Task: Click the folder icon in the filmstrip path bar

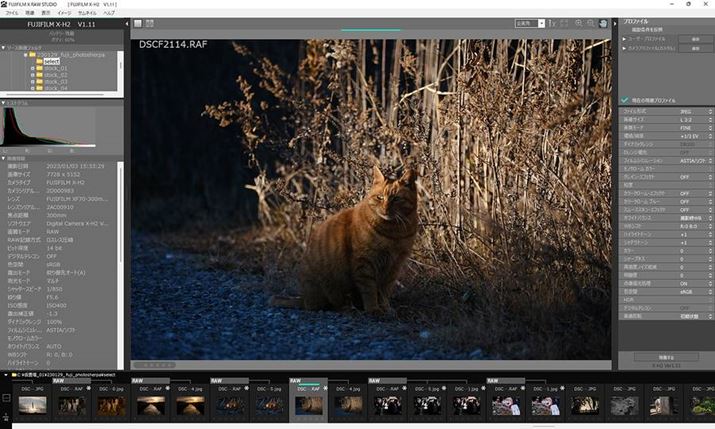Action: (14, 375)
